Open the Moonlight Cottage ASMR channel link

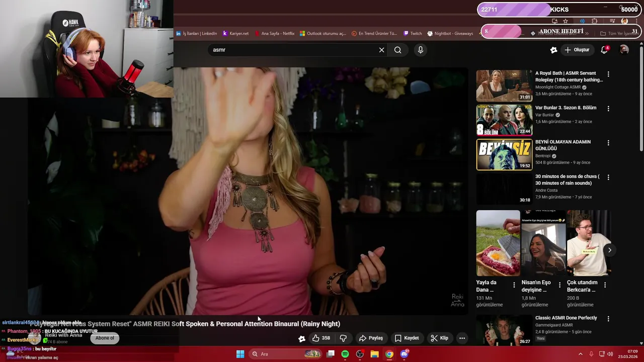click(557, 87)
